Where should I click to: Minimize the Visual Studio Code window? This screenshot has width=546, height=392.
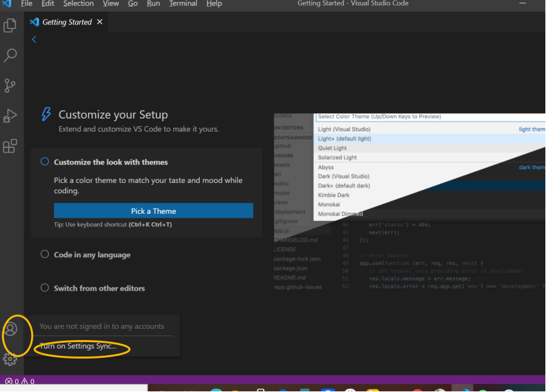[523, 3]
